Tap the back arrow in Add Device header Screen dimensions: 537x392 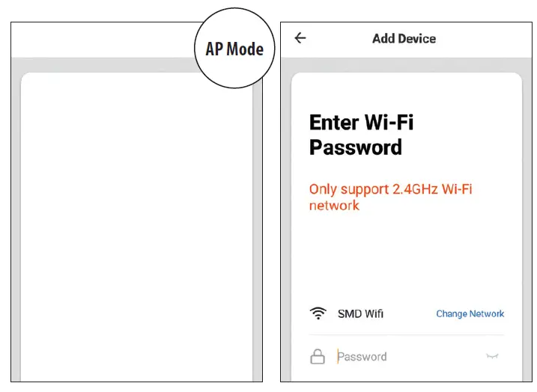tap(300, 38)
